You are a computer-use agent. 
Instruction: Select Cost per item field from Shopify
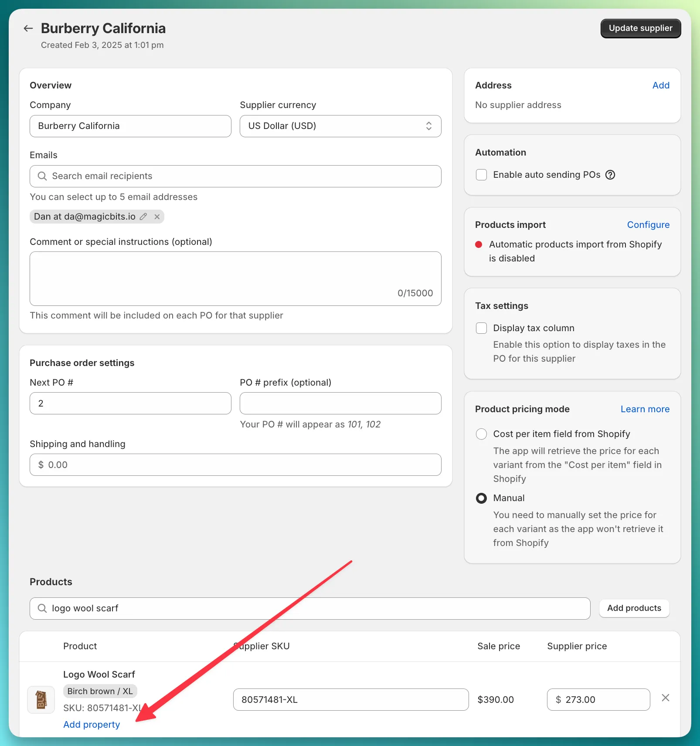(481, 434)
